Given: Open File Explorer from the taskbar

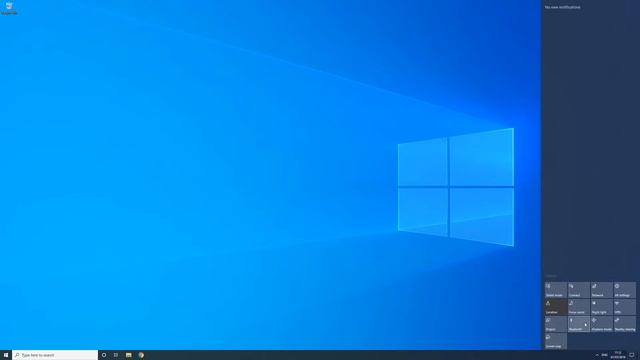Looking at the screenshot, I should tap(129, 355).
